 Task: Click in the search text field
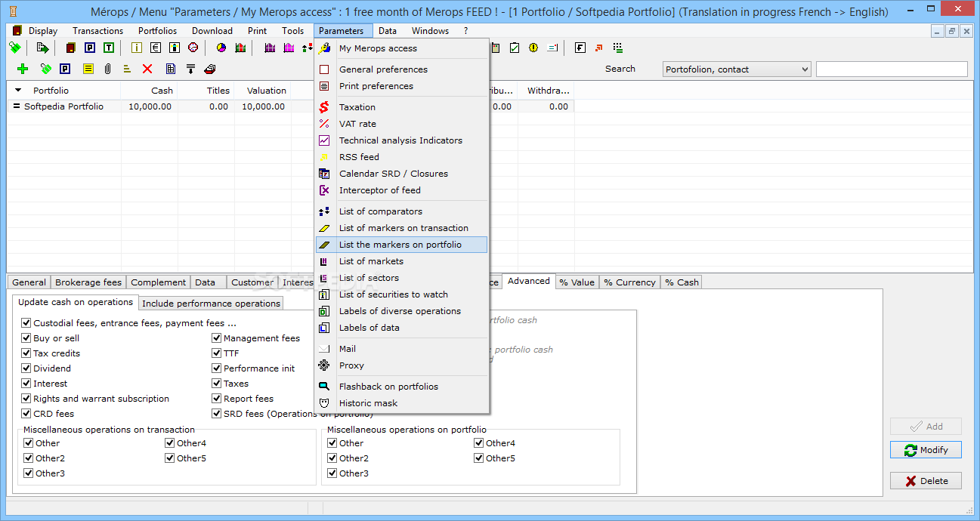click(892, 69)
